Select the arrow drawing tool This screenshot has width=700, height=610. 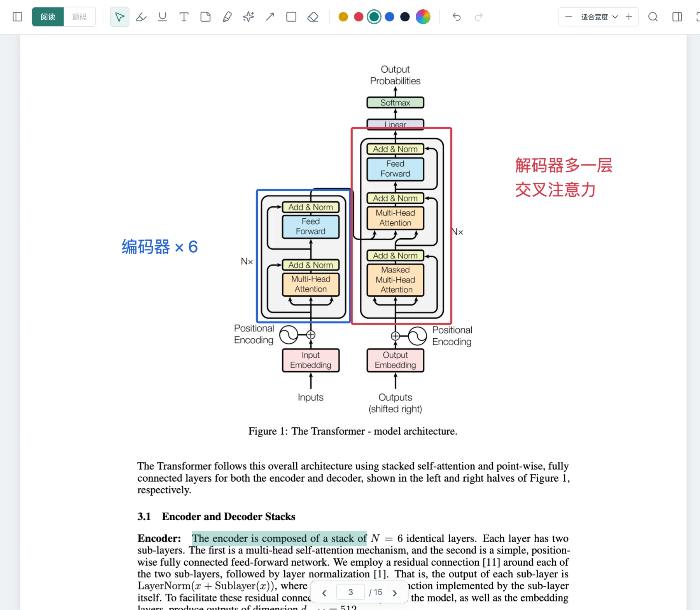[x=270, y=17]
